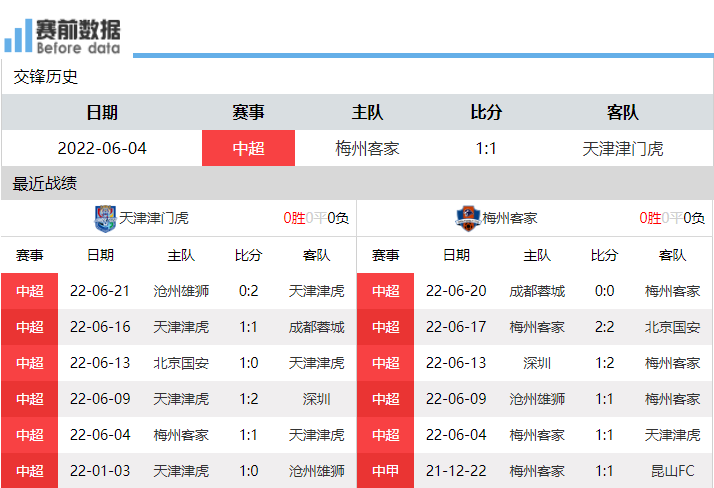This screenshot has width=714, height=488.
Task: Click the red 中甲 tag for 21-12-22 match
Action: point(386,471)
